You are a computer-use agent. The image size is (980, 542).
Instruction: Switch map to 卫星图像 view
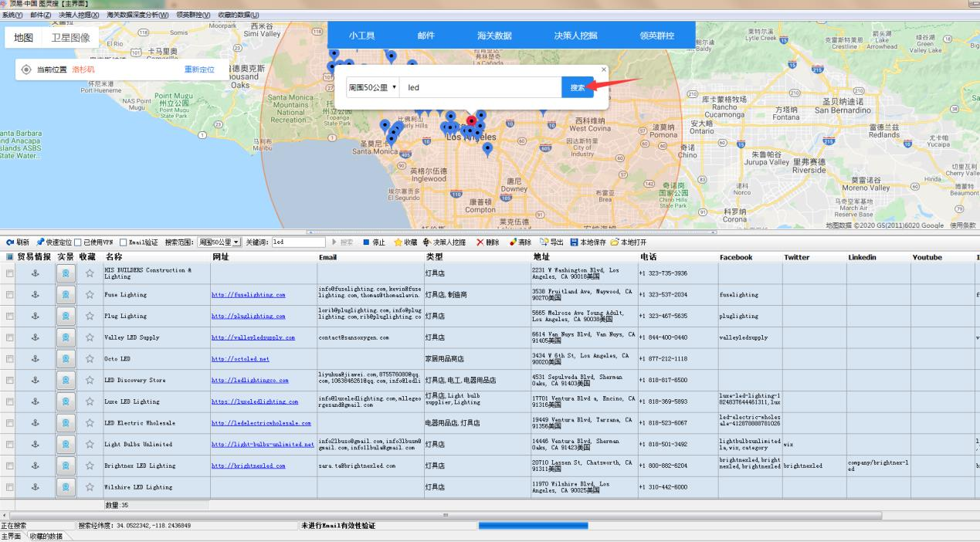(x=70, y=37)
